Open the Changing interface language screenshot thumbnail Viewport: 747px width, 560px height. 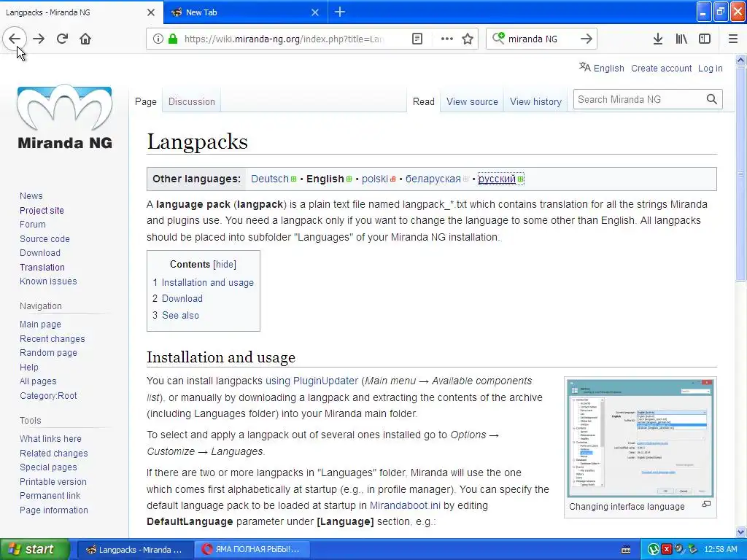point(640,438)
